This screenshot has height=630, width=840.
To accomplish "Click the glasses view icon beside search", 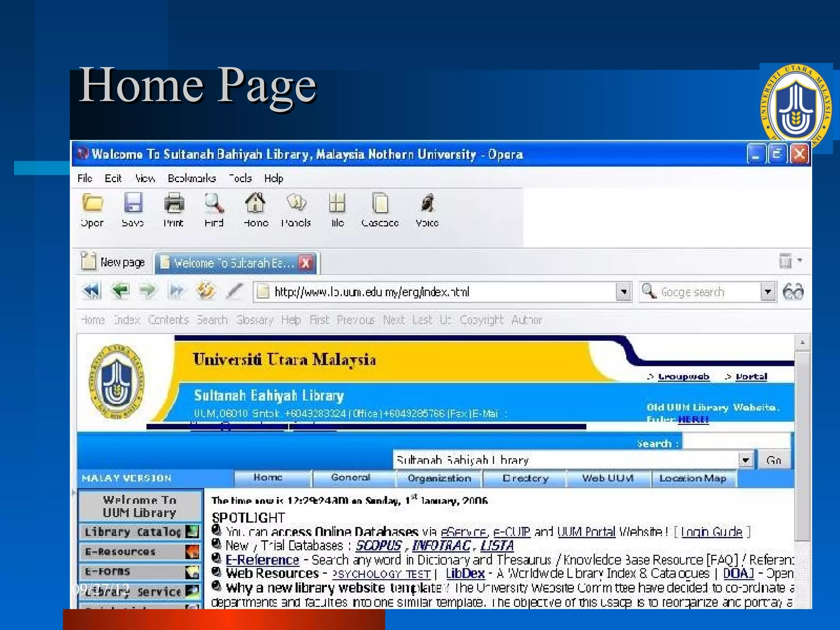I will (793, 292).
